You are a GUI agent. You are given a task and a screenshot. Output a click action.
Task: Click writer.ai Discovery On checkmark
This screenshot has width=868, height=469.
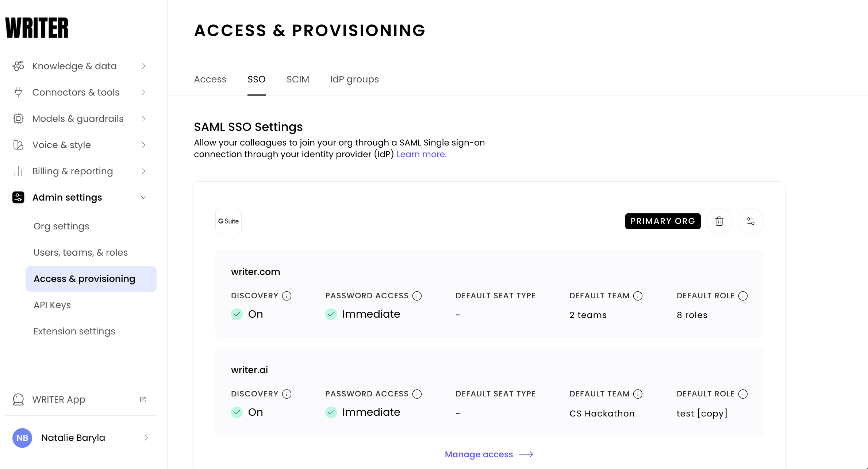237,412
